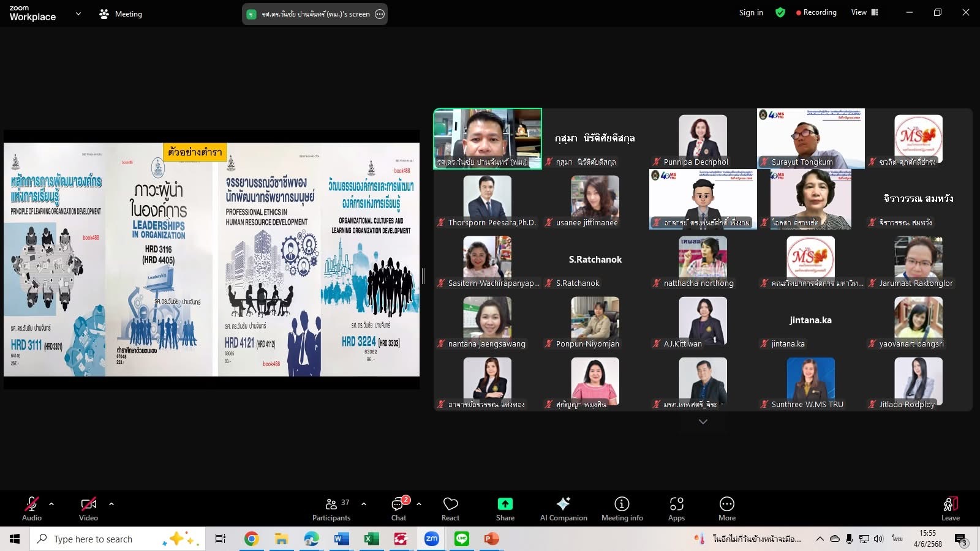Image resolution: width=980 pixels, height=551 pixels.
Task: Expand video options arrow beside Video
Action: (x=111, y=504)
